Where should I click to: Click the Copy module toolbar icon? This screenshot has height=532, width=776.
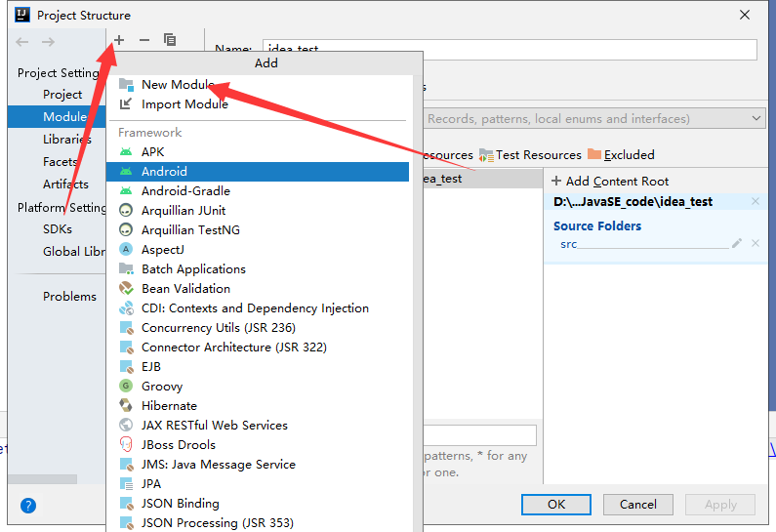[x=170, y=40]
